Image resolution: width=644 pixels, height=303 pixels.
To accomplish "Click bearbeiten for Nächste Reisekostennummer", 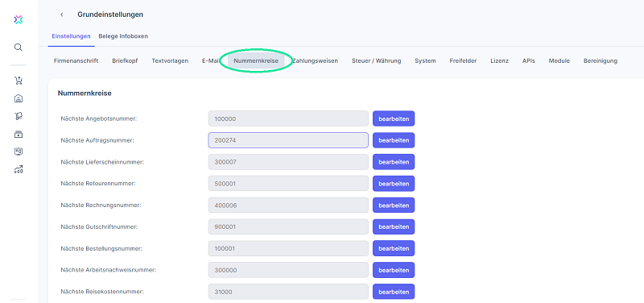I will [x=394, y=292].
